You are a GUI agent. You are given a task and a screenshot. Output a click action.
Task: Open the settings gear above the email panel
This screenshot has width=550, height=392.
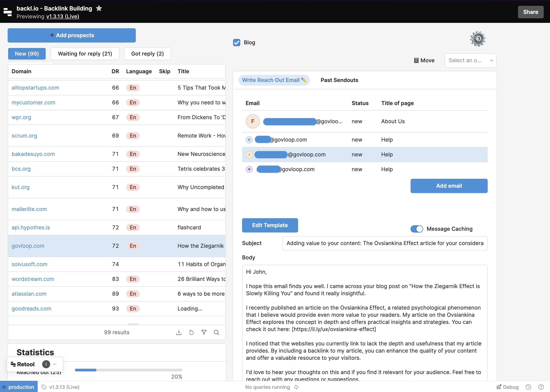pyautogui.click(x=478, y=38)
